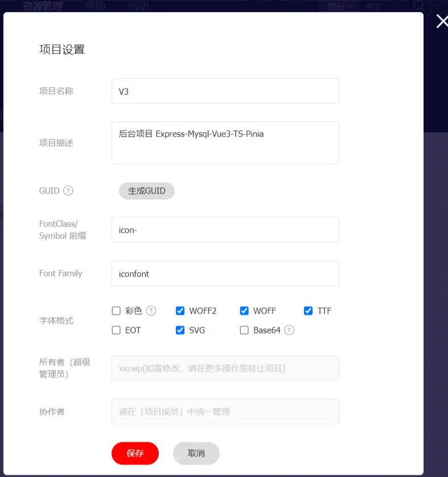The width and height of the screenshot is (448, 477).
Task: Open the 帮助 menu
Action: coord(95,6)
